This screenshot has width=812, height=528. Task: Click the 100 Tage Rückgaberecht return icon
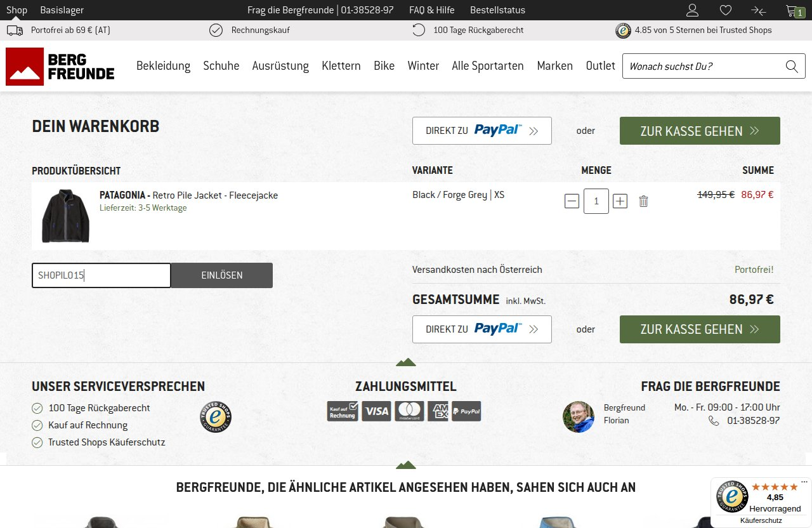pyautogui.click(x=419, y=30)
